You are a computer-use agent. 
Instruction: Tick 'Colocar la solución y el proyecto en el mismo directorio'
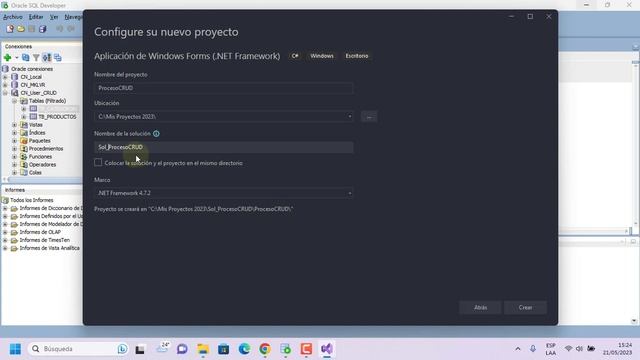point(98,162)
